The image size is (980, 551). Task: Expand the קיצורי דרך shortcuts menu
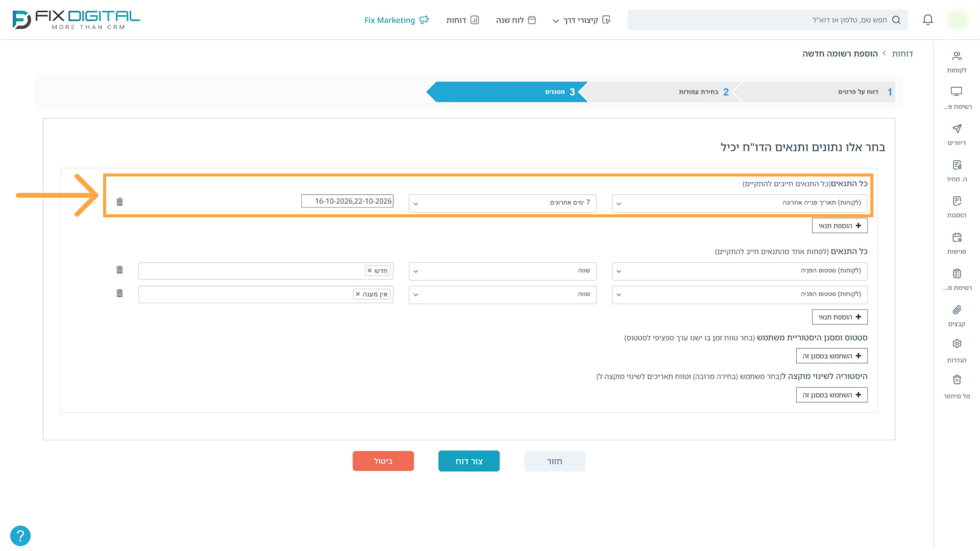tap(581, 20)
